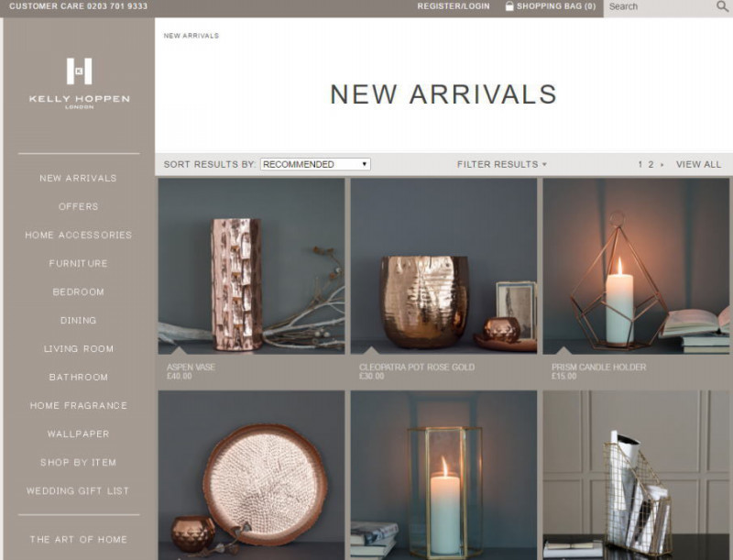Viewport: 733px width, 560px height.
Task: Click the search magnifier icon
Action: 722,6
